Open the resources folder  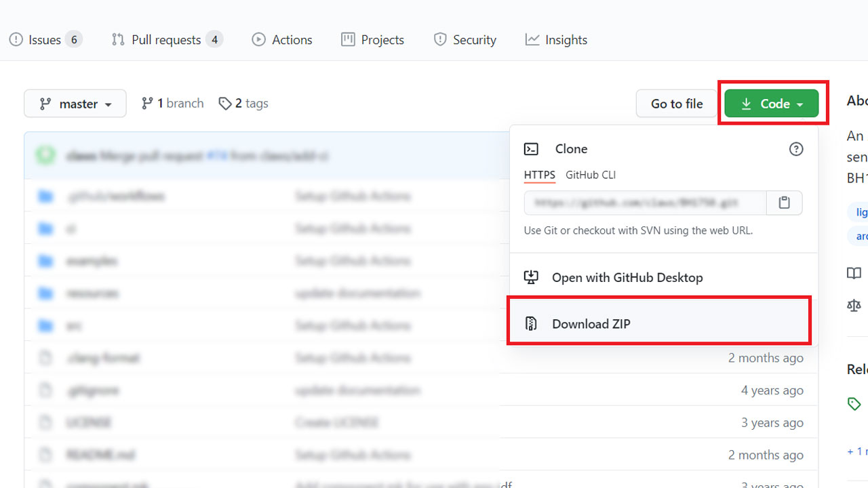[x=93, y=293]
